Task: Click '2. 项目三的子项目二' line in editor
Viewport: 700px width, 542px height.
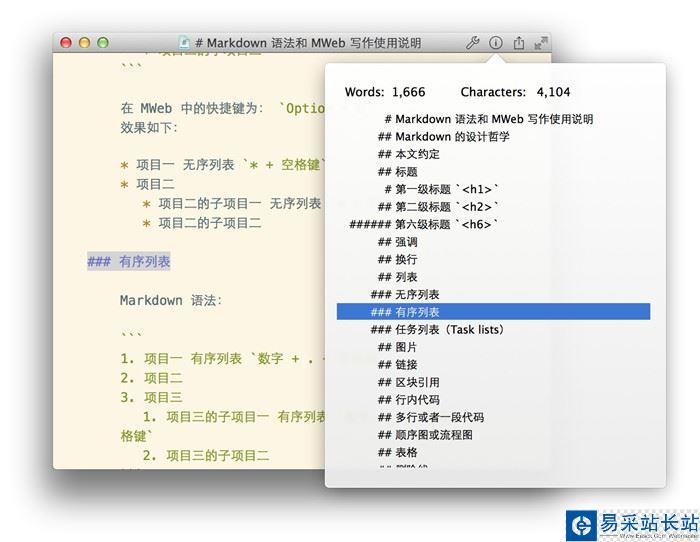Action: pyautogui.click(x=206, y=455)
